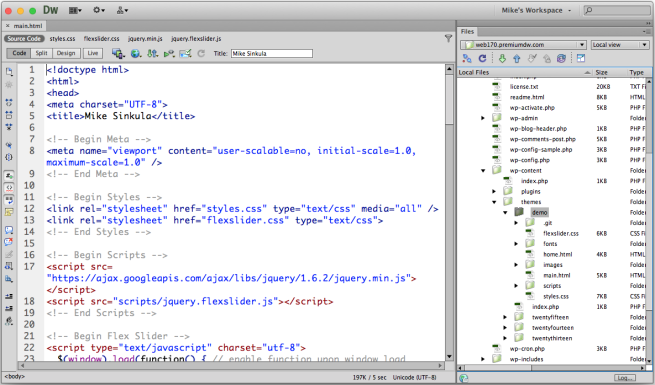Select the main.html document tab
655x385 pixels.
(x=25, y=26)
